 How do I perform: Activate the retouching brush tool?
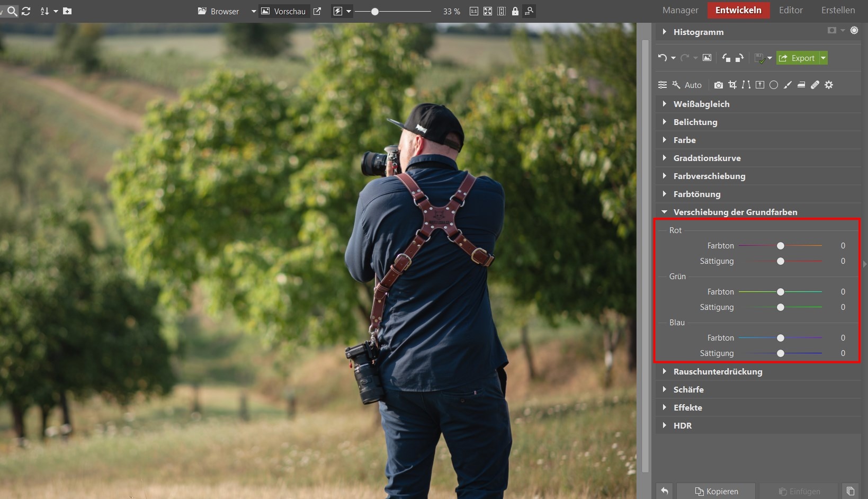tap(788, 85)
